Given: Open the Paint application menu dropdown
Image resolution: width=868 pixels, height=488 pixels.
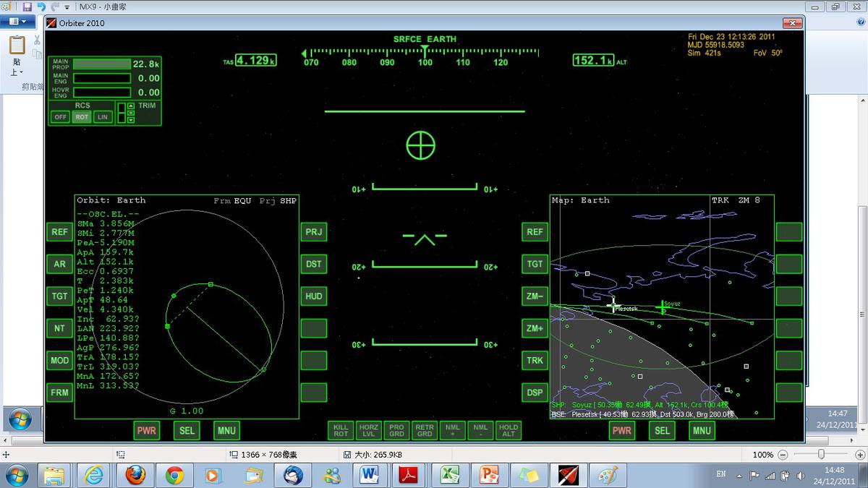Looking at the screenshot, I should pyautogui.click(x=18, y=22).
